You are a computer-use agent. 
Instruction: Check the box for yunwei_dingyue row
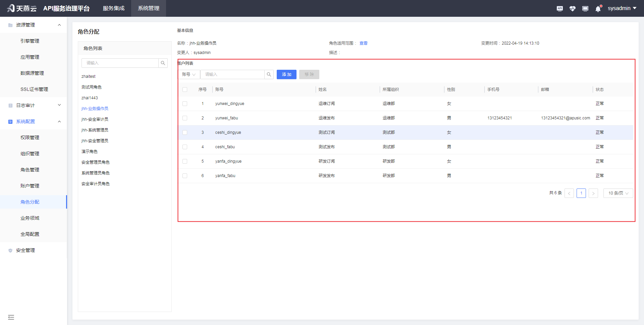click(x=185, y=104)
